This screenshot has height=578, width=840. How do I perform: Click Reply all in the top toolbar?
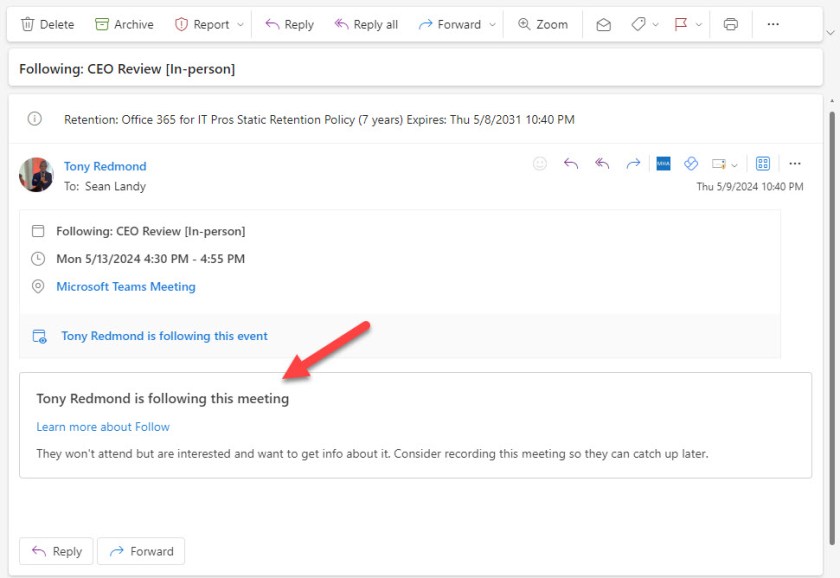point(366,25)
